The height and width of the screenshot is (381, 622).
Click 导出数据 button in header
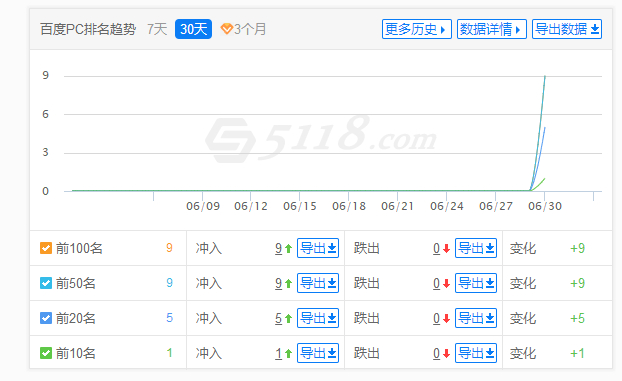[567, 29]
